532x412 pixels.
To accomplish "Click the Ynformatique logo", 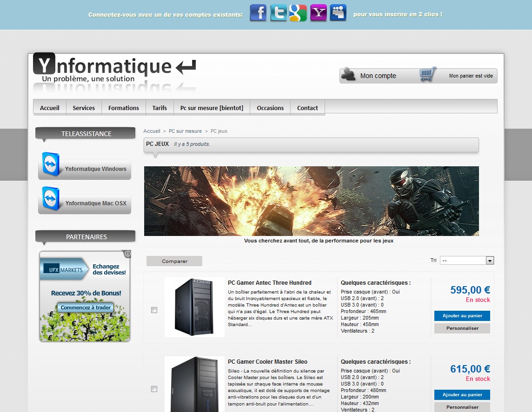I will (115, 68).
